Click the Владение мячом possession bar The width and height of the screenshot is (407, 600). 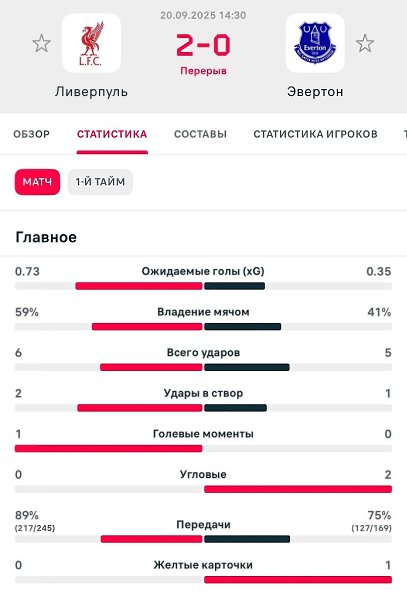point(203,326)
